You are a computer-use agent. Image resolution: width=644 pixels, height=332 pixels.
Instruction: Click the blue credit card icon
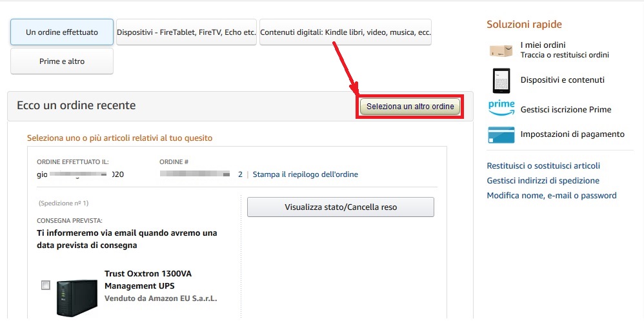click(501, 135)
